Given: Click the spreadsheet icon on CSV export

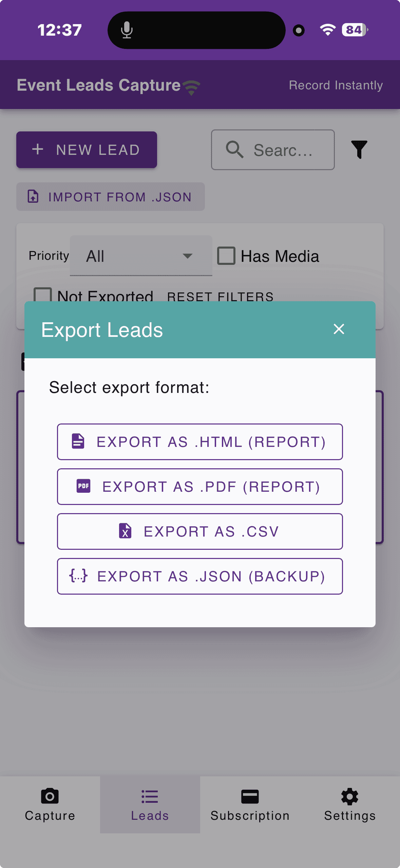Looking at the screenshot, I should click(125, 531).
